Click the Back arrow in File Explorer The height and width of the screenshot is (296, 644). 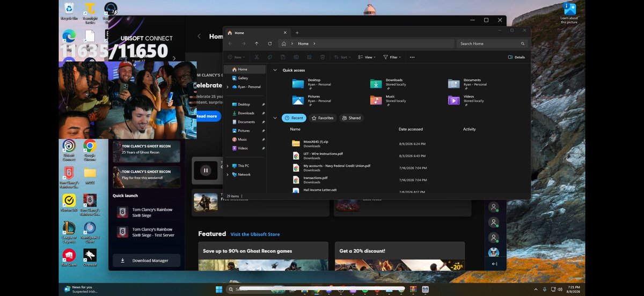coord(230,43)
